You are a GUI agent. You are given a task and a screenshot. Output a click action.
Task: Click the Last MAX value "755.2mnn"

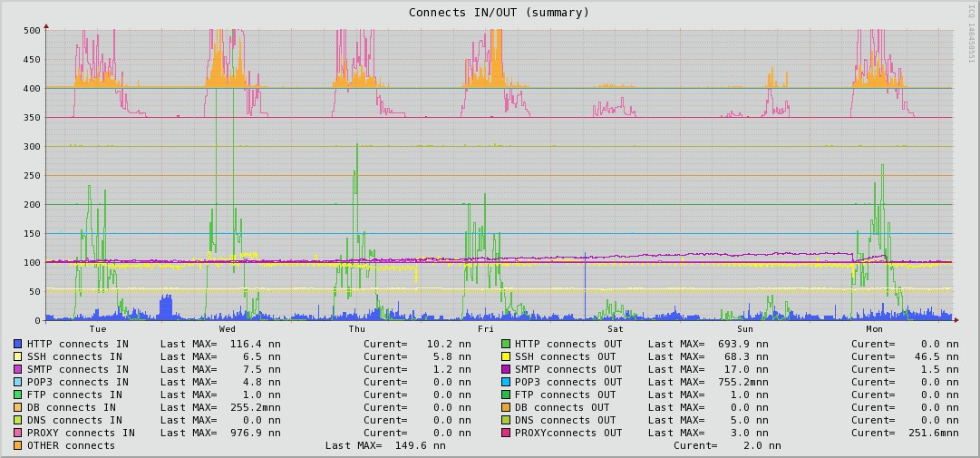pyautogui.click(x=743, y=383)
